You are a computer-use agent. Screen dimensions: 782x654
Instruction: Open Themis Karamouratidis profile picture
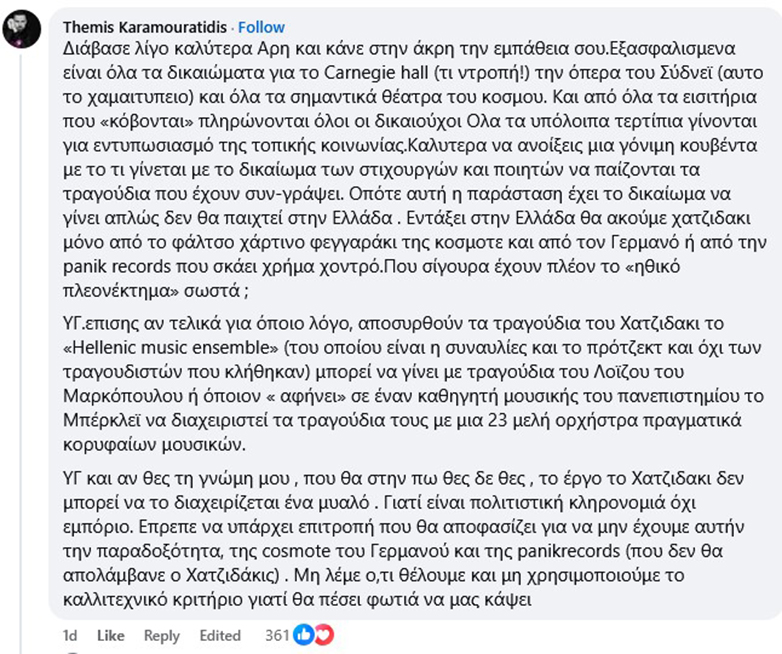tap(20, 29)
